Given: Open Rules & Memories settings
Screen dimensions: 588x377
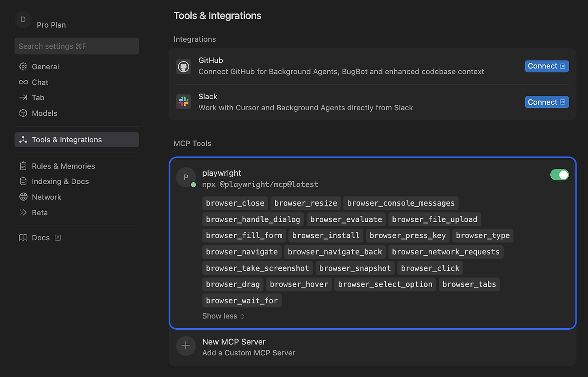Looking at the screenshot, I should pyautogui.click(x=63, y=166).
